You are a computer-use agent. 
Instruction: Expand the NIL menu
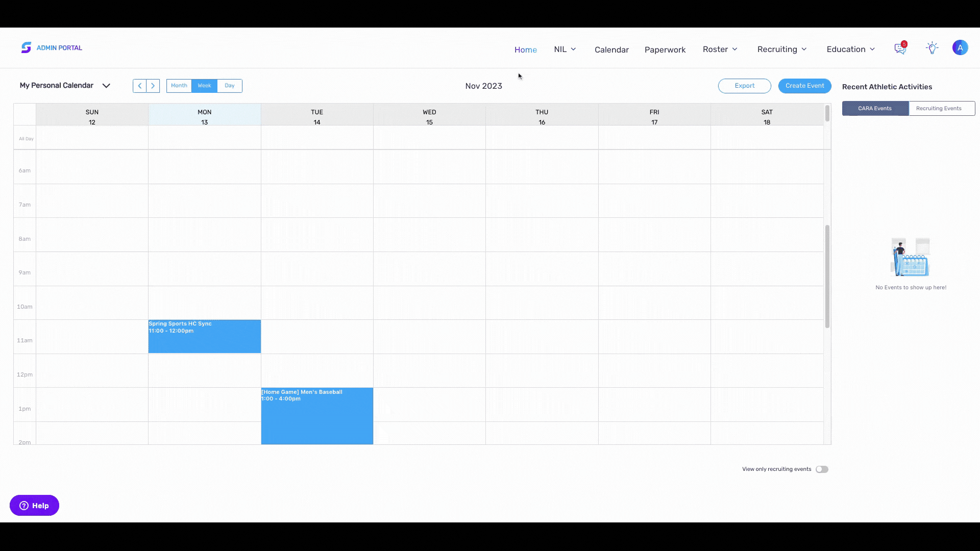pos(565,49)
